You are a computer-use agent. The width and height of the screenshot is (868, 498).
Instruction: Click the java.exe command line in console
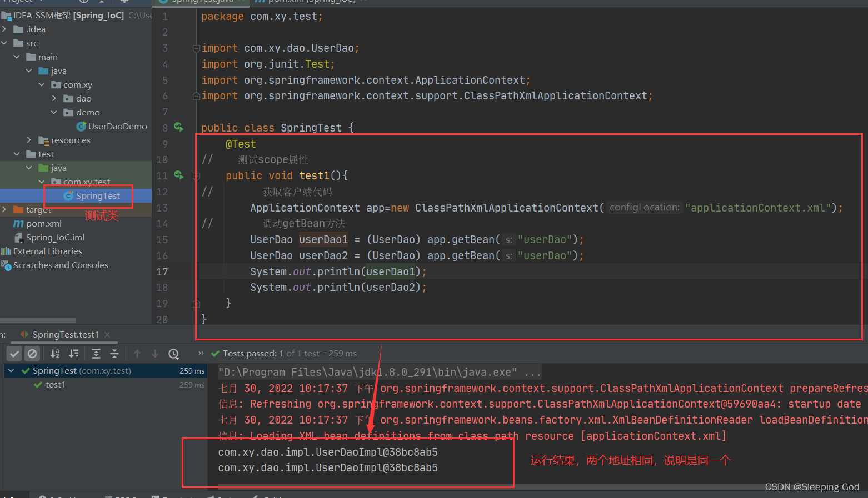pyautogui.click(x=379, y=372)
